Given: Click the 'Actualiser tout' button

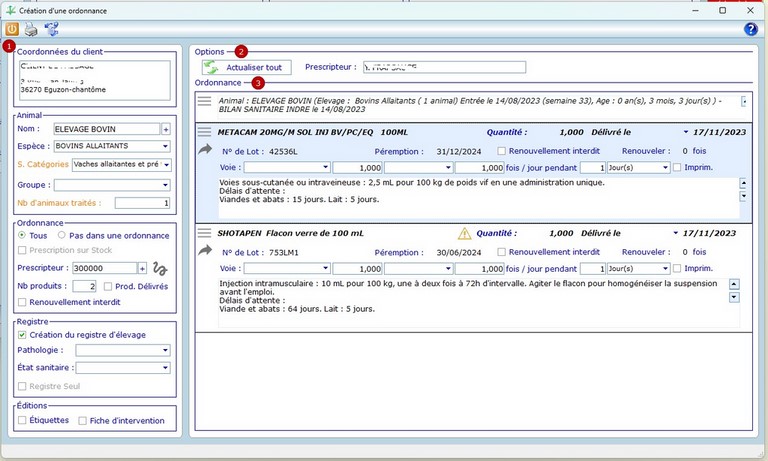Looking at the screenshot, I should (245, 67).
